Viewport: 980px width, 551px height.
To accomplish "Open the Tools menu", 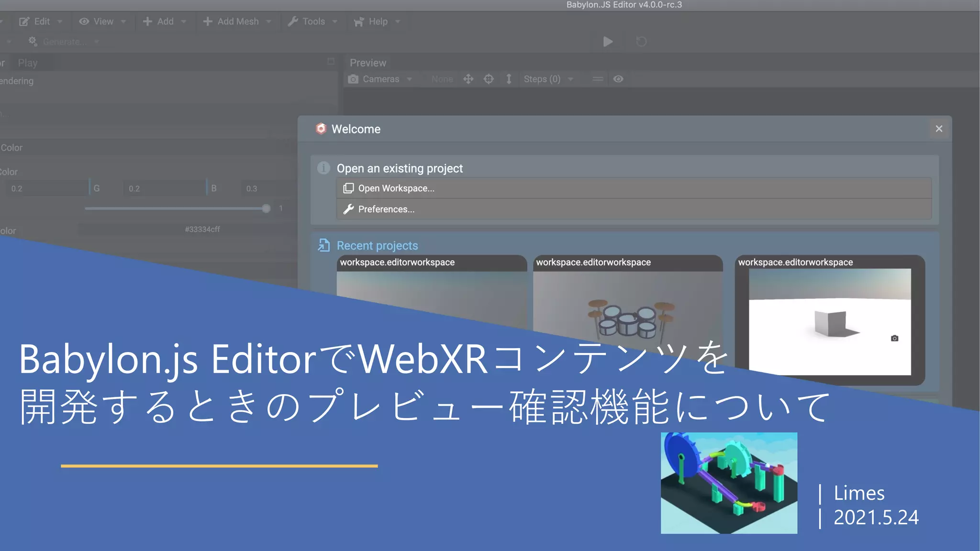I will [312, 22].
